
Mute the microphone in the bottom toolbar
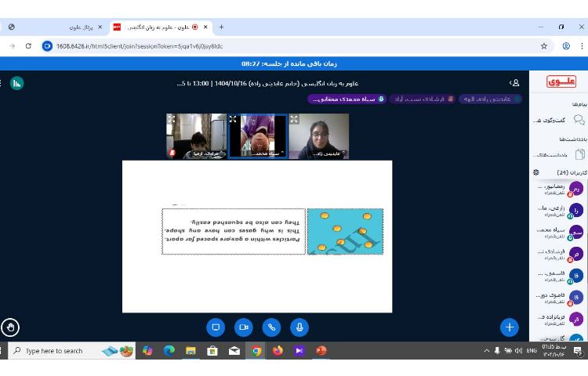click(299, 327)
